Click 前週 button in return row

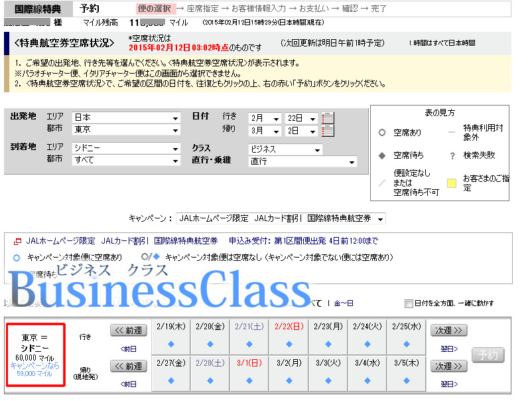(129, 366)
